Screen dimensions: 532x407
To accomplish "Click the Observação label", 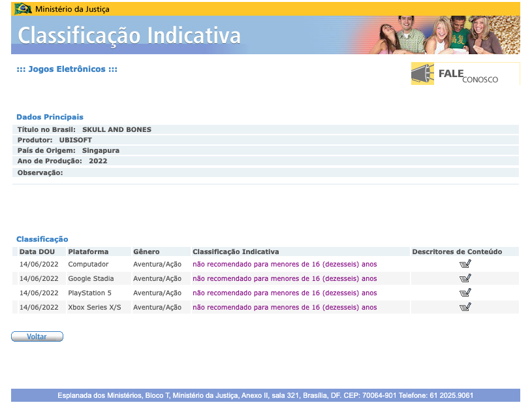I will pos(40,172).
